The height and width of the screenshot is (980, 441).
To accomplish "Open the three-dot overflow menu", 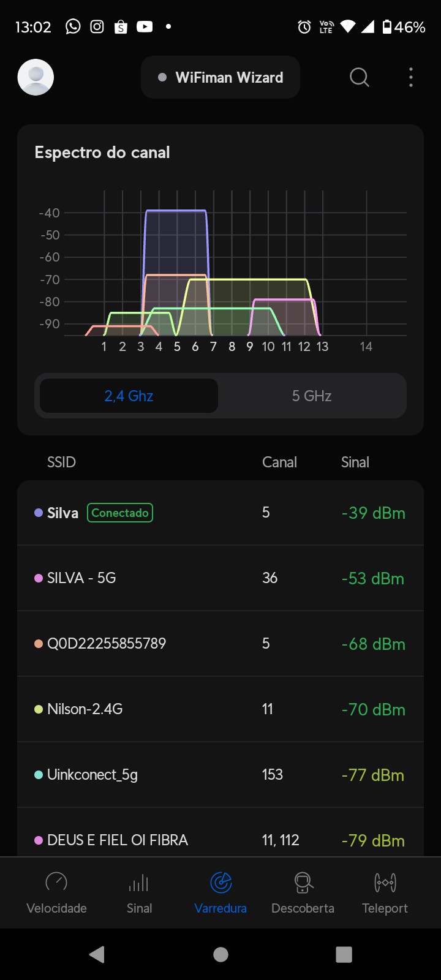I will 410,77.
